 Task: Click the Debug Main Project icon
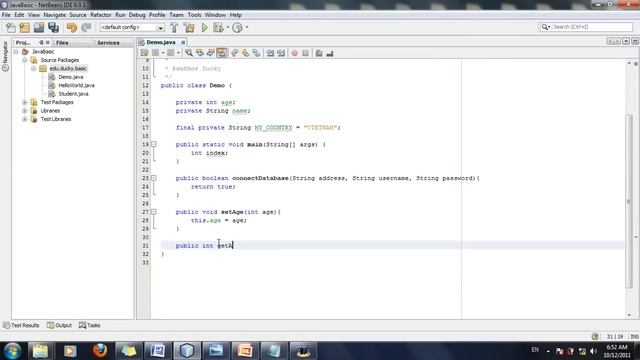218,27
